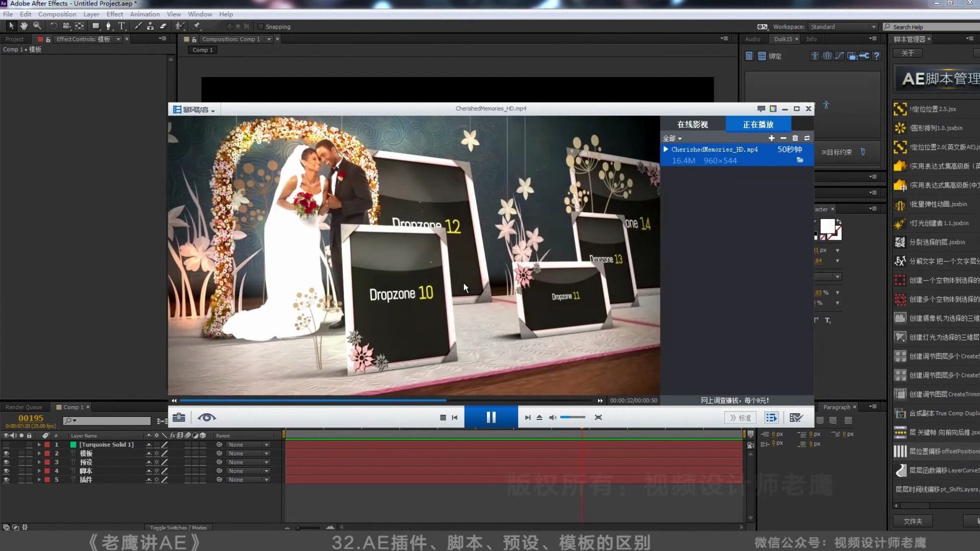
Task: Click the Shape tool in toolbar
Action: pyautogui.click(x=95, y=26)
